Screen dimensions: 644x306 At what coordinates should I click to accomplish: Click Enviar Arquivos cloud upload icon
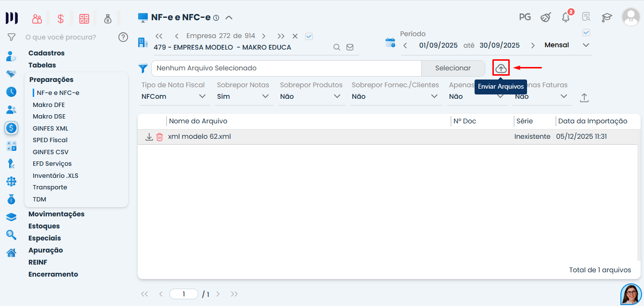[501, 68]
